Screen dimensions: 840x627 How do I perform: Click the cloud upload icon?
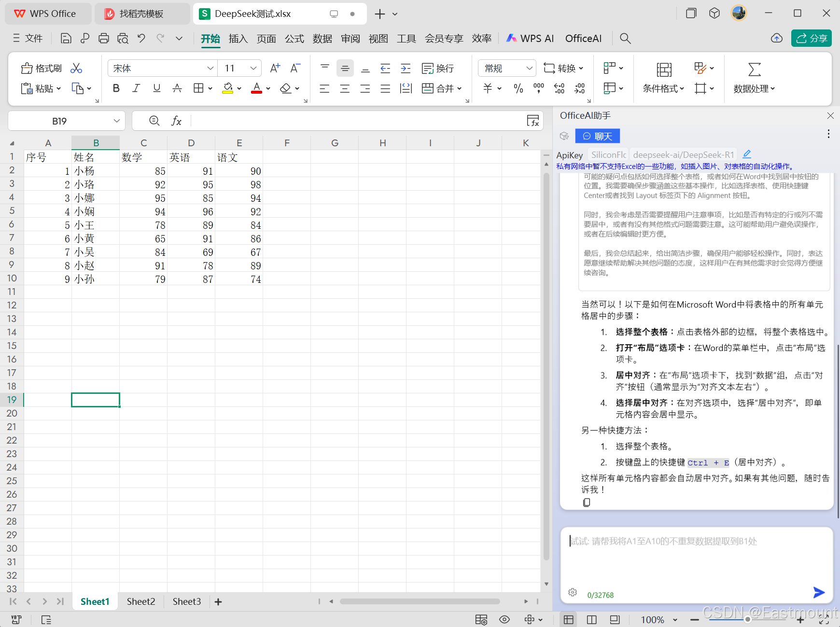click(777, 38)
